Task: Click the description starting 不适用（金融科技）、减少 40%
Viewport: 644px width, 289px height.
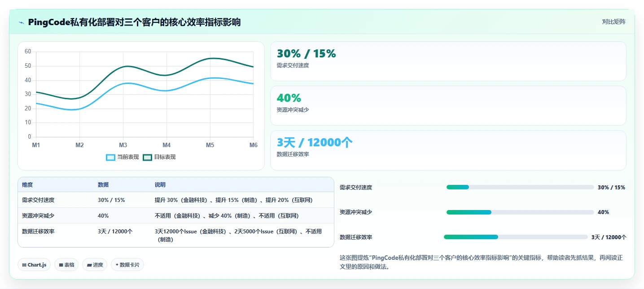Action: click(x=227, y=216)
